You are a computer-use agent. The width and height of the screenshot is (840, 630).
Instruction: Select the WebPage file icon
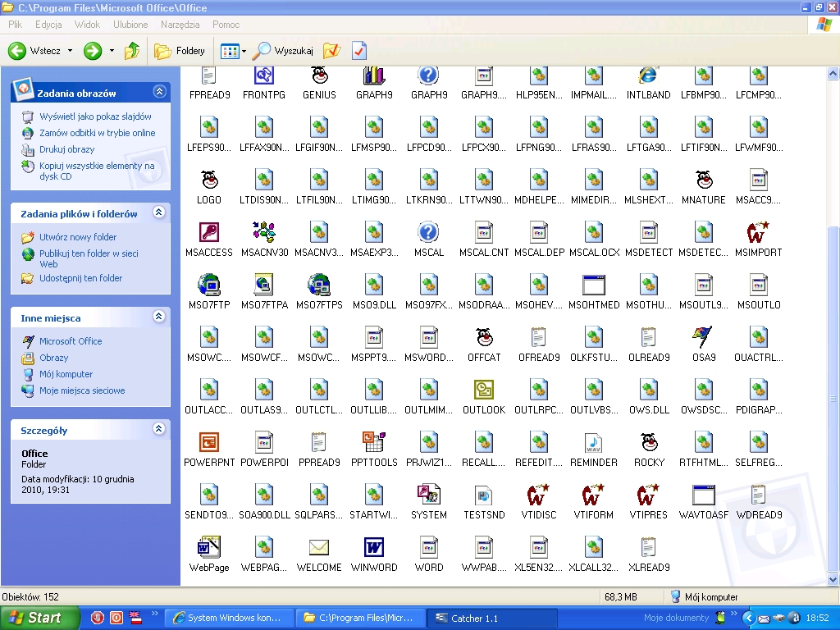(x=209, y=547)
